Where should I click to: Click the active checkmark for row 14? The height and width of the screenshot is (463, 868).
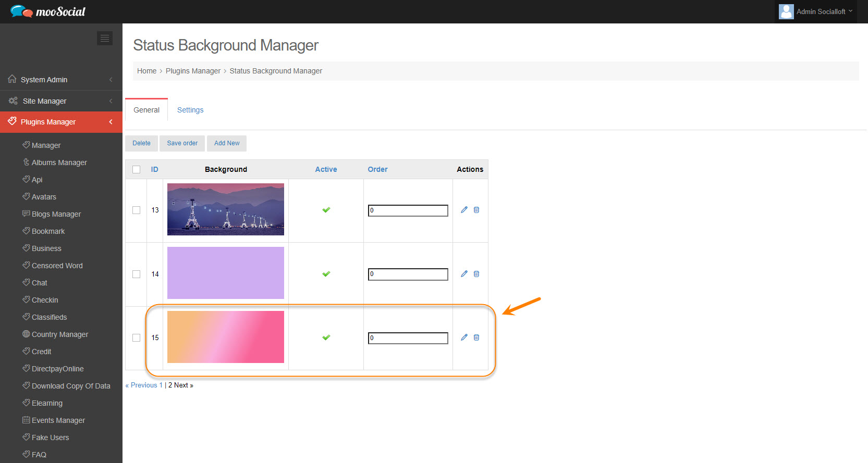tap(326, 274)
